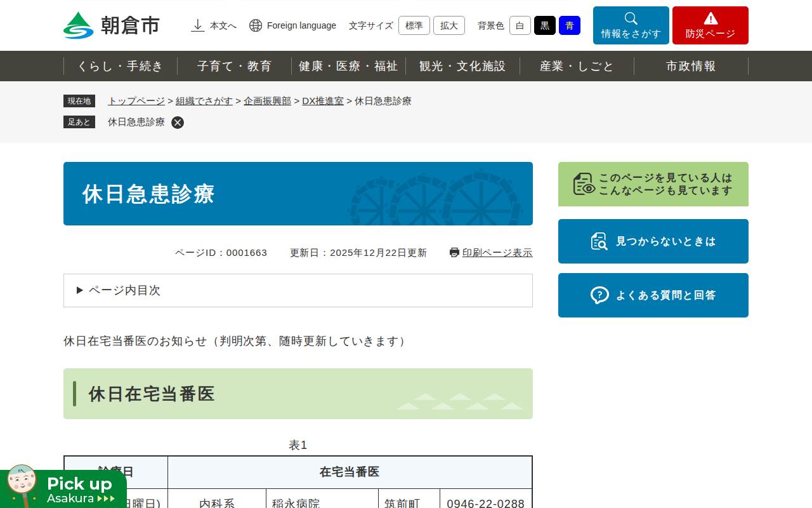The width and height of the screenshot is (812, 508).
Task: Go to DX推進室 breadcrumb link
Action: [322, 101]
